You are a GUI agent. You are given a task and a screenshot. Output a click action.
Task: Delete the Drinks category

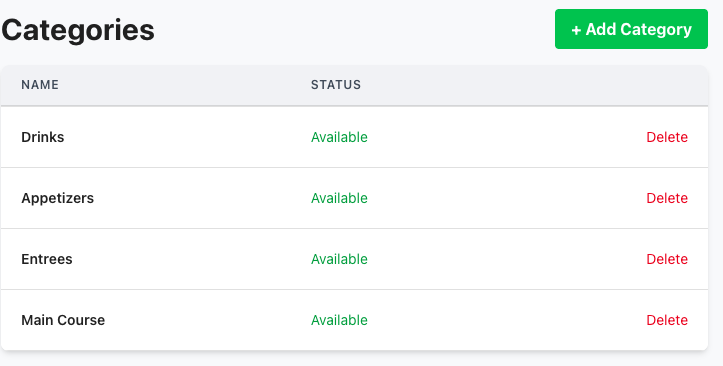667,137
